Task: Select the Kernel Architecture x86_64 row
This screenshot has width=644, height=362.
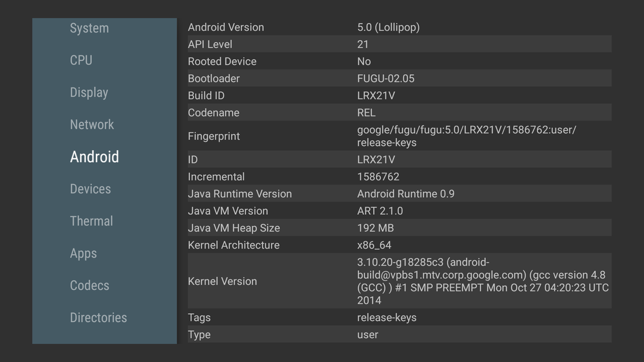Action: [398, 245]
